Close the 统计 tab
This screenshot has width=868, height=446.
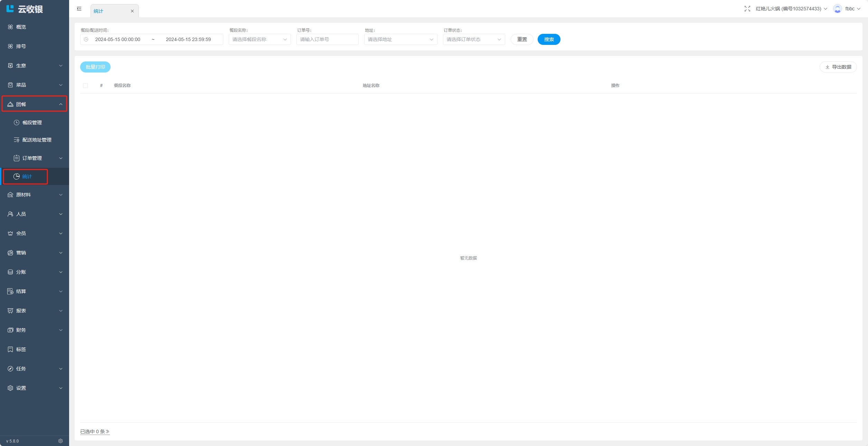pos(132,11)
